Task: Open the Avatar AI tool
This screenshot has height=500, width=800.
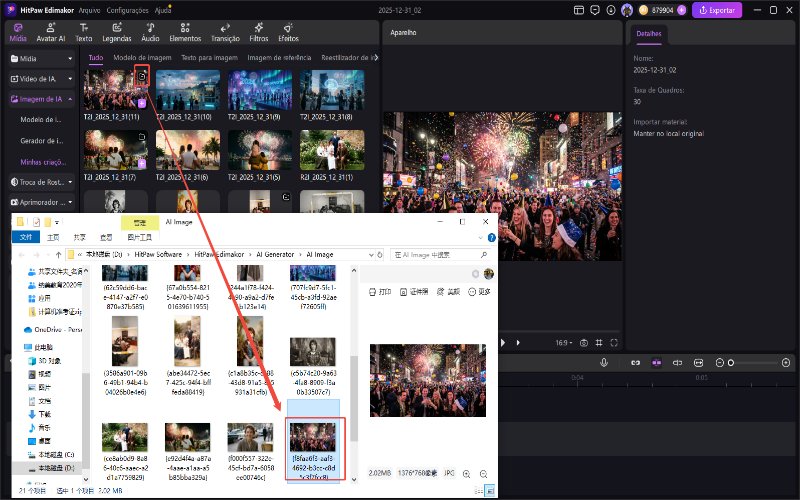Action: tap(51, 32)
